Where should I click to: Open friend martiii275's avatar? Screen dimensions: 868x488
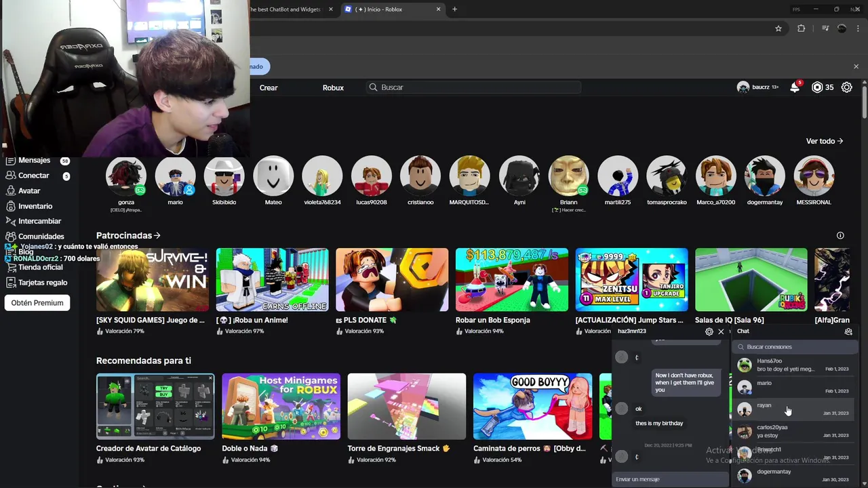coord(618,176)
